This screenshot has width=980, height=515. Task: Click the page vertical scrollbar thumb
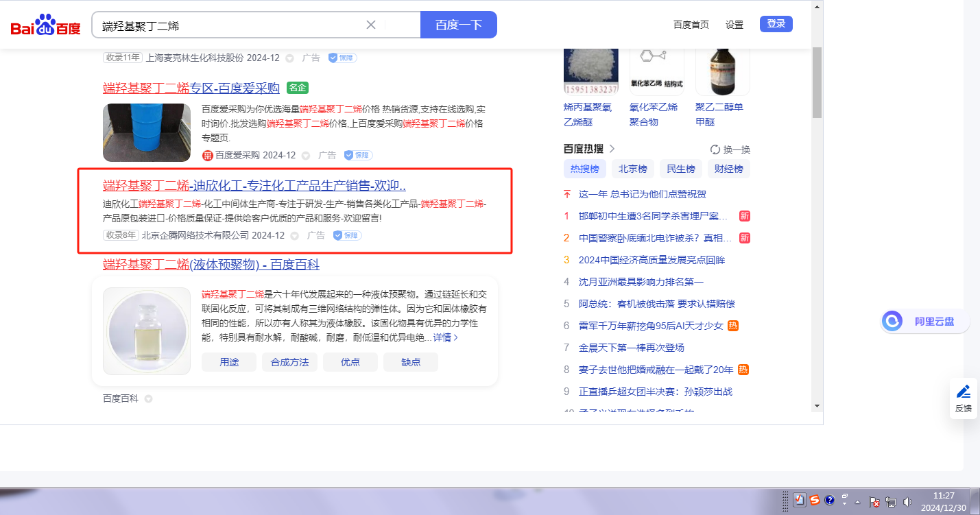tap(817, 83)
